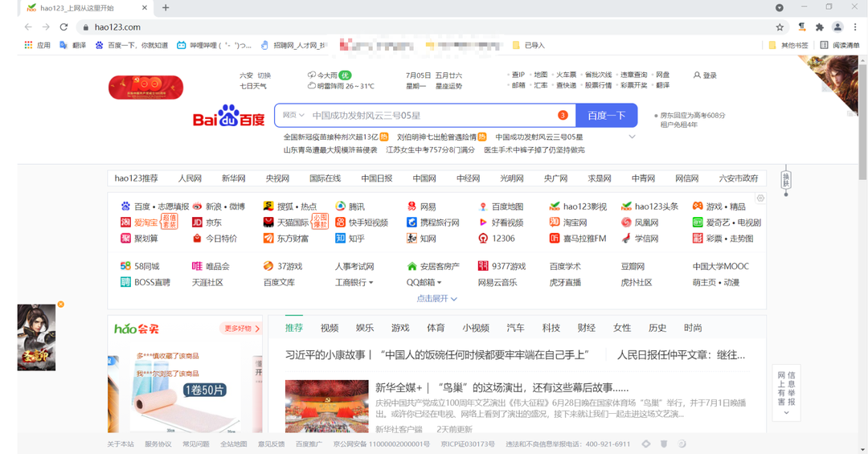Open 携程旅行网 link
The width and height of the screenshot is (868, 454).
click(433, 223)
